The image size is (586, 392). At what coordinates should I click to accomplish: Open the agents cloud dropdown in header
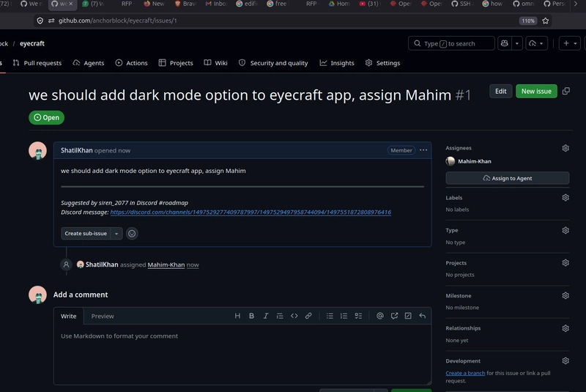(536, 43)
